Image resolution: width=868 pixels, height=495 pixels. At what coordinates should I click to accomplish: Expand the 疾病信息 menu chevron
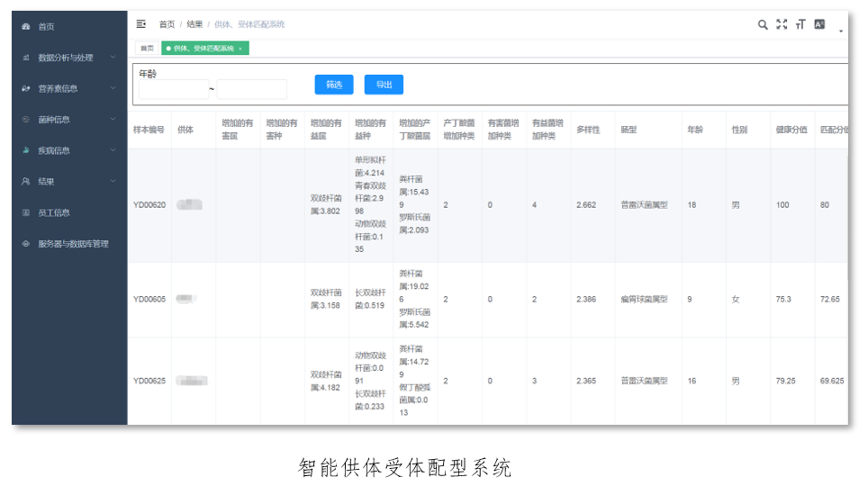[x=113, y=150]
